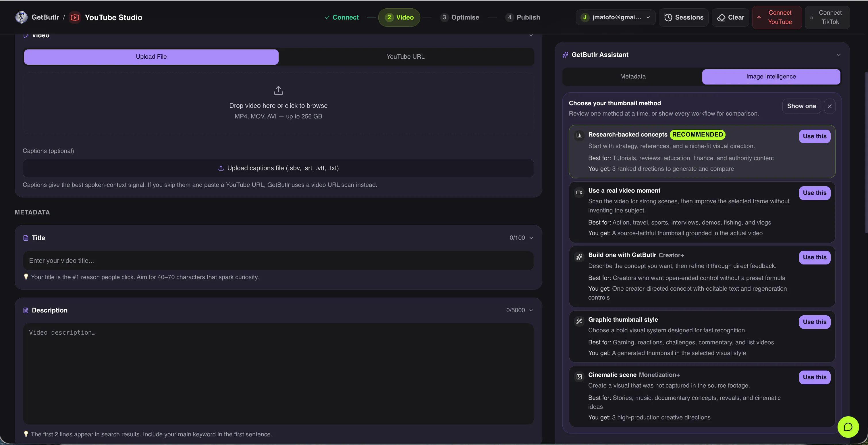Click the YouTube Studio title text
This screenshot has height=445, width=868.
coord(113,17)
